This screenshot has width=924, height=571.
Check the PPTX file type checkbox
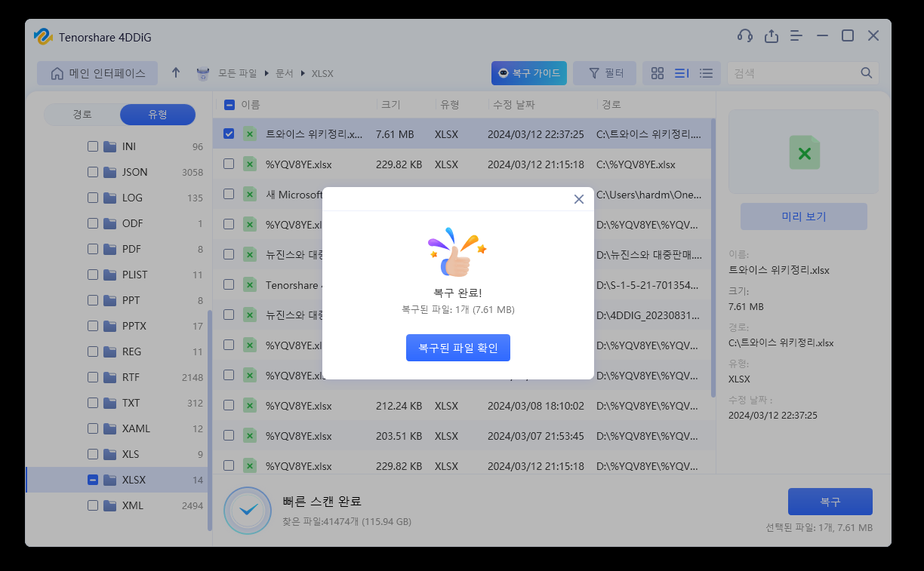pyautogui.click(x=93, y=326)
